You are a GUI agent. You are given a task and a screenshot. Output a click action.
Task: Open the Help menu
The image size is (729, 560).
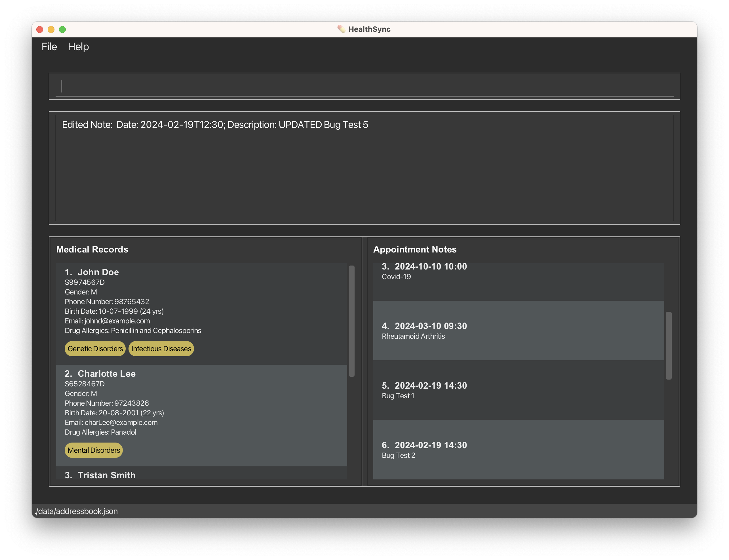78,47
